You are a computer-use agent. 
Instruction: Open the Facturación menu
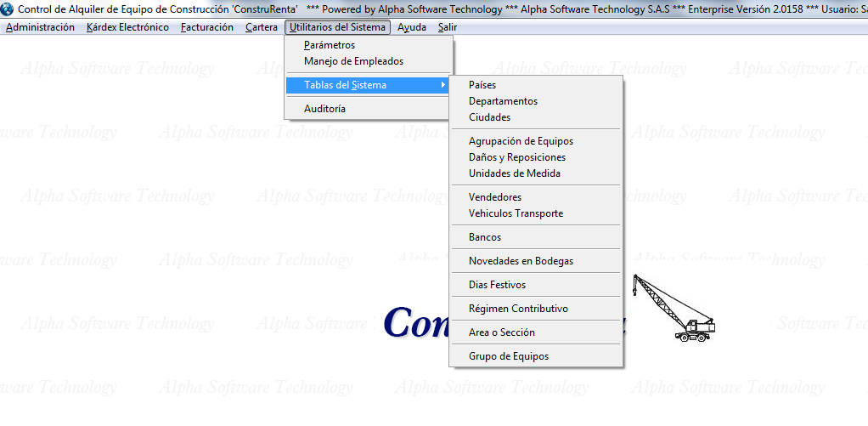pyautogui.click(x=206, y=27)
